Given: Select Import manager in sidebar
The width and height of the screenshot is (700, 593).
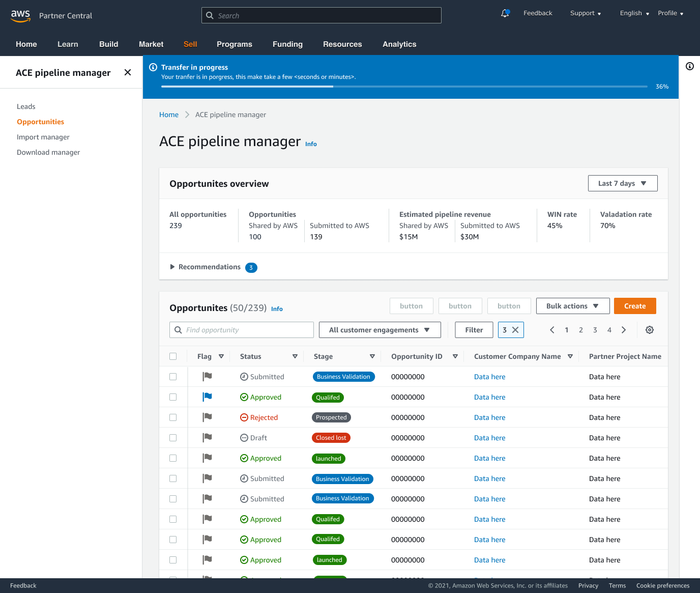Looking at the screenshot, I should 43,137.
